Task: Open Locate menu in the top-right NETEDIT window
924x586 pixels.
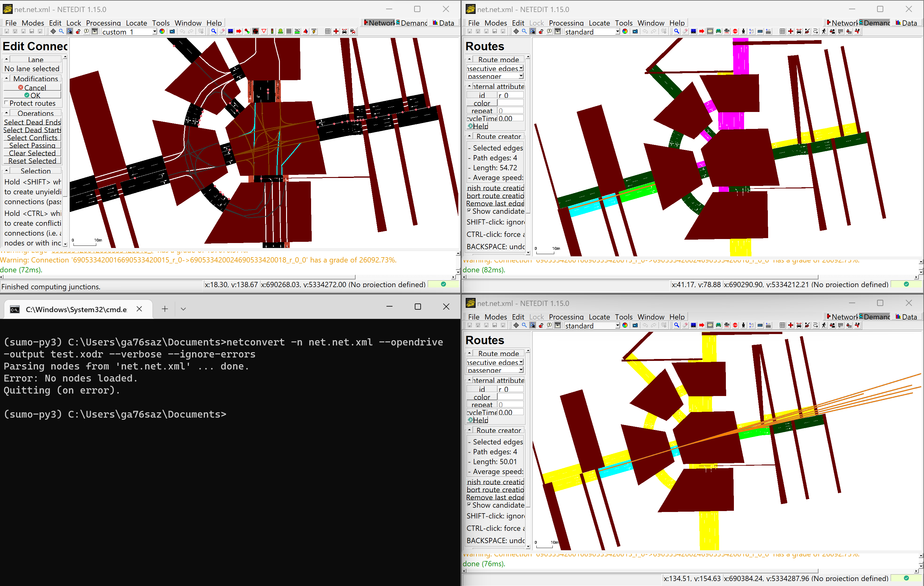Action: click(x=599, y=23)
